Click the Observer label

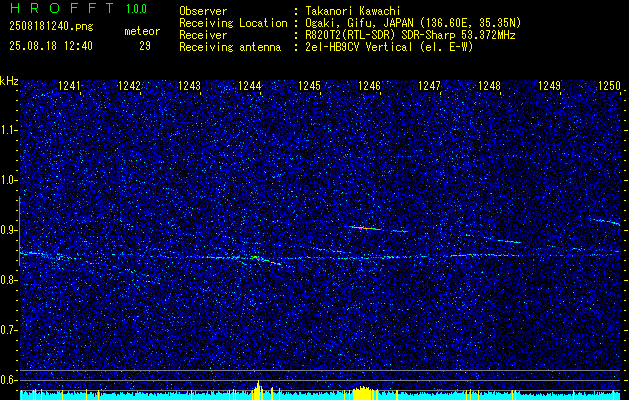point(203,11)
